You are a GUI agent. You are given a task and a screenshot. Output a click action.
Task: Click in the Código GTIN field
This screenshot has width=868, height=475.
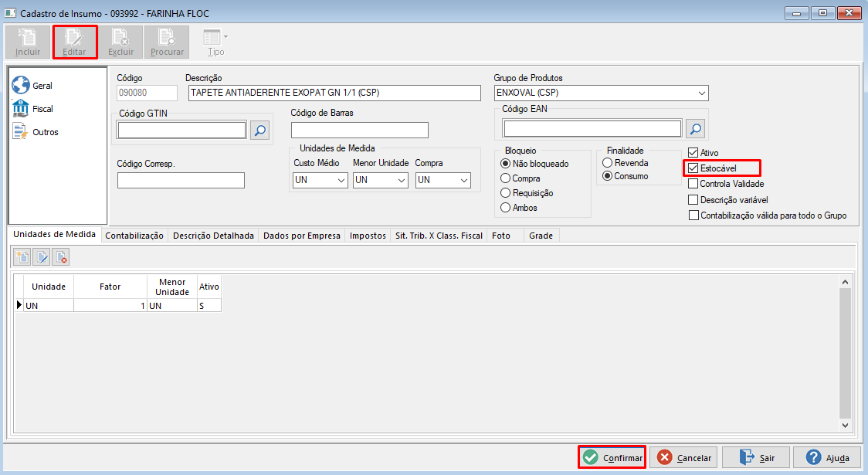181,130
